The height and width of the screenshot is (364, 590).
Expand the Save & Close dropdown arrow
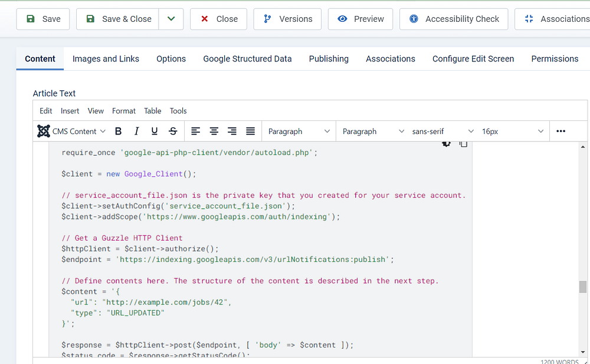[x=171, y=19]
